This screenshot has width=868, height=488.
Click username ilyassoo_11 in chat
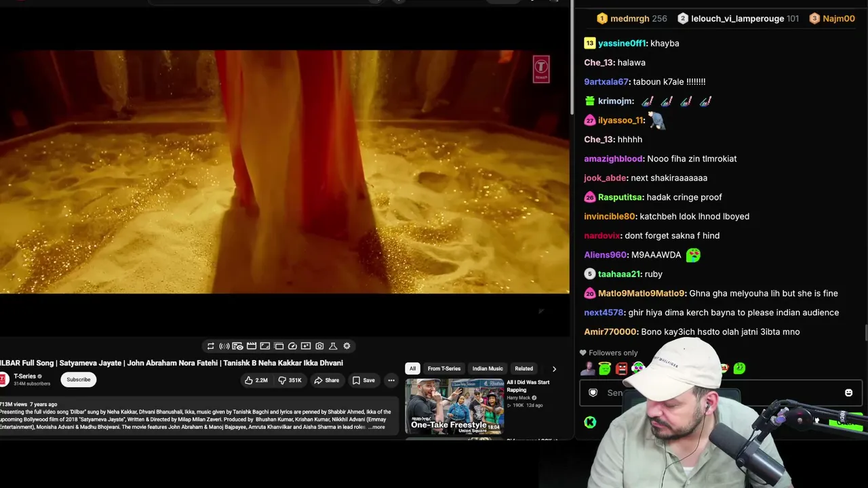[620, 121]
